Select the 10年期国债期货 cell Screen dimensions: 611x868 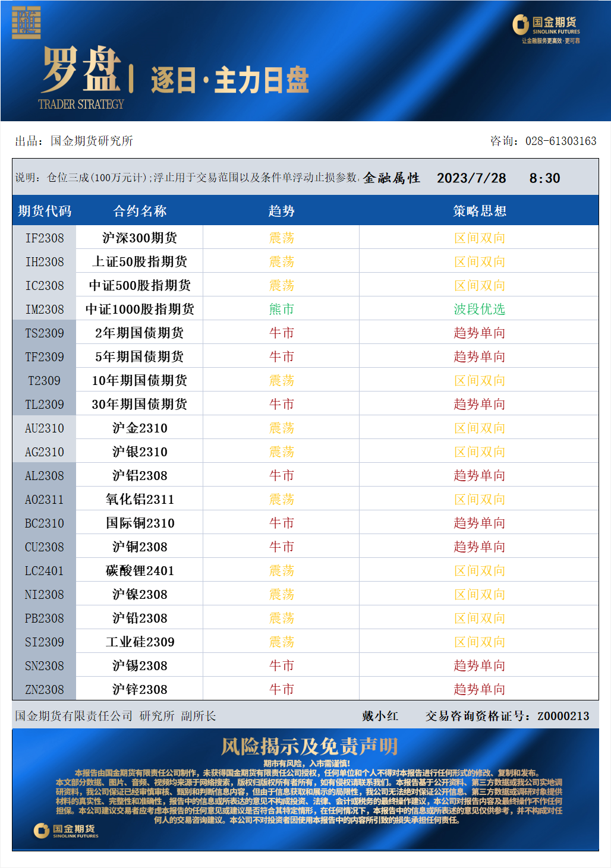140,380
